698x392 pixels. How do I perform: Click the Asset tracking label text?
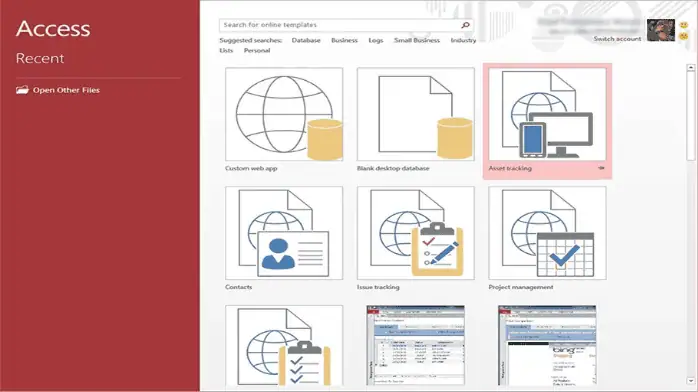tap(510, 168)
